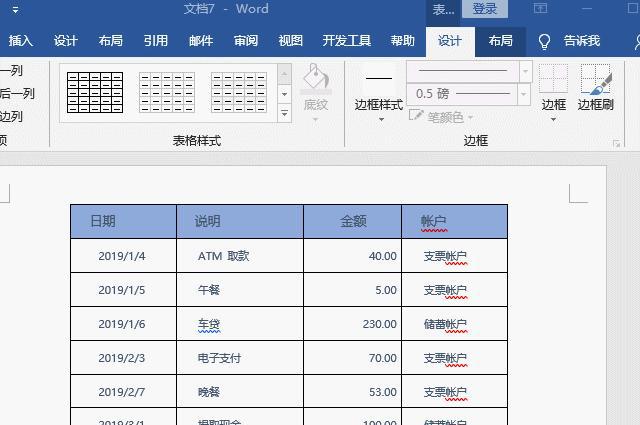The height and width of the screenshot is (425, 640).
Task: Activate the 边框刷 border painter tool
Action: click(596, 87)
